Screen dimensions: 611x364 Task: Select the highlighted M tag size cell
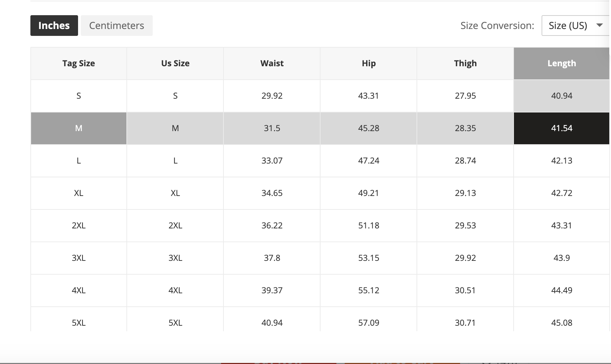pyautogui.click(x=79, y=128)
